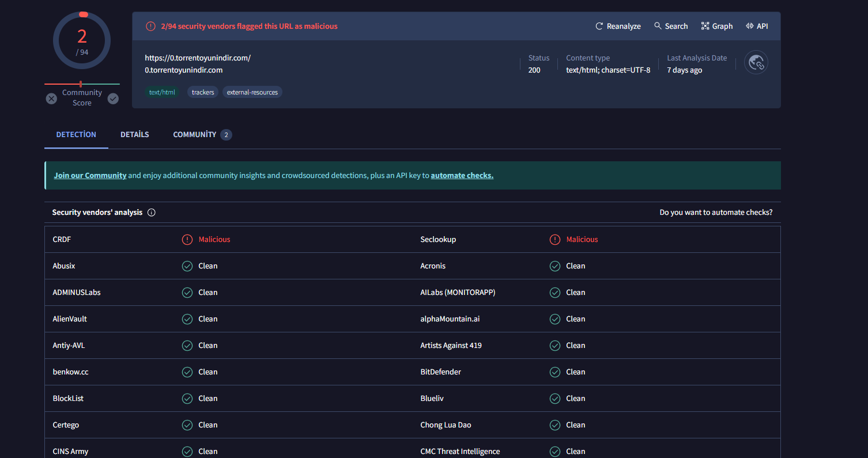This screenshot has width=868, height=458.
Task: Click Abusix clean check icon
Action: click(x=187, y=266)
